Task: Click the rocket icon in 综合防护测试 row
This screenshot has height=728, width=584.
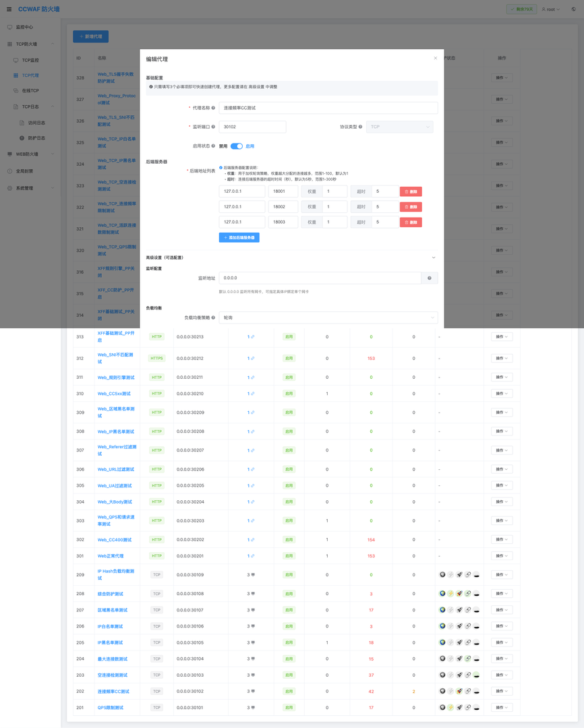Action: click(x=459, y=593)
